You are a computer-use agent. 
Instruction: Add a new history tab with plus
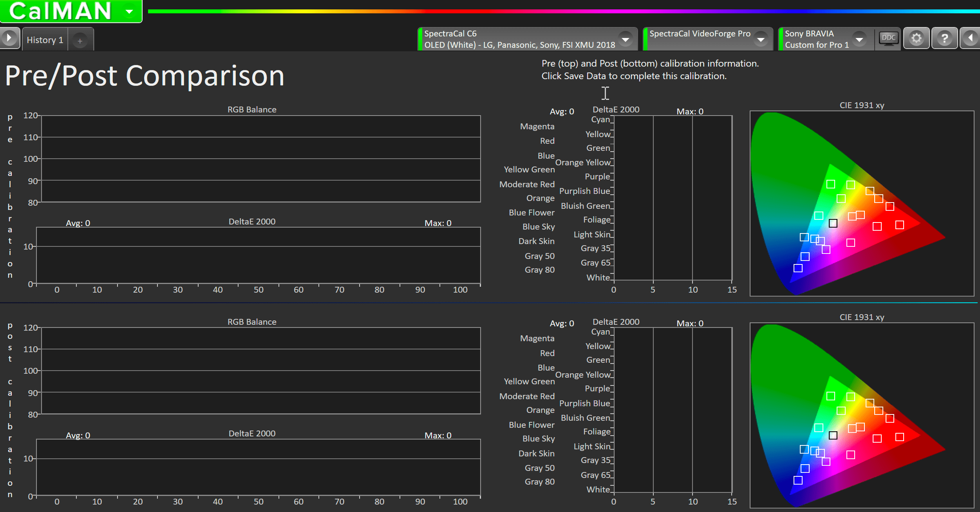80,41
